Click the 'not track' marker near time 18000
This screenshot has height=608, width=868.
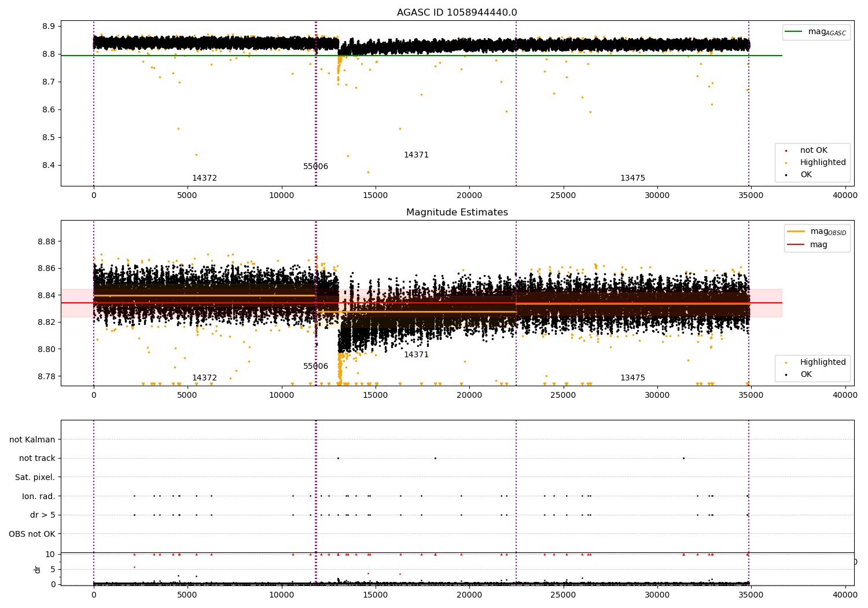point(435,458)
